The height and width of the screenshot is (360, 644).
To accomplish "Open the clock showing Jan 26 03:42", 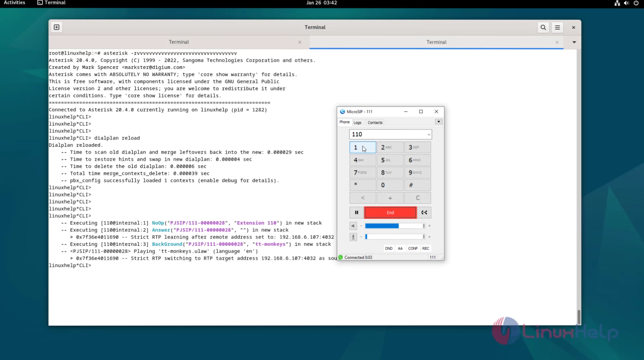I will tap(321, 3).
